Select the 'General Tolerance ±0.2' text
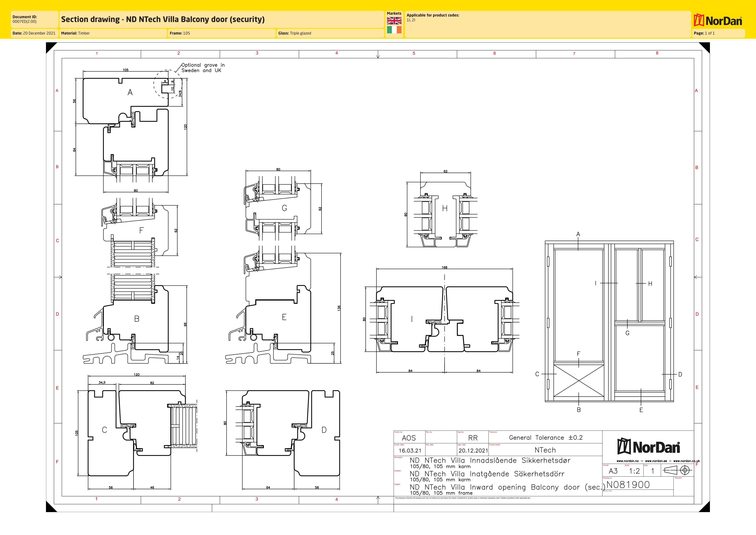The height and width of the screenshot is (535, 756). pyautogui.click(x=546, y=438)
